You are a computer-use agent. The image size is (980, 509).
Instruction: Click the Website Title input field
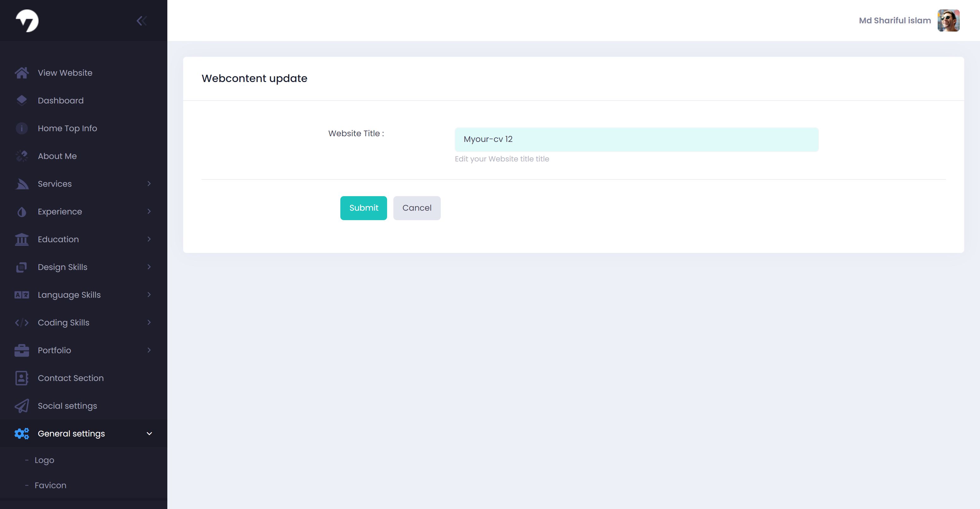tap(636, 139)
